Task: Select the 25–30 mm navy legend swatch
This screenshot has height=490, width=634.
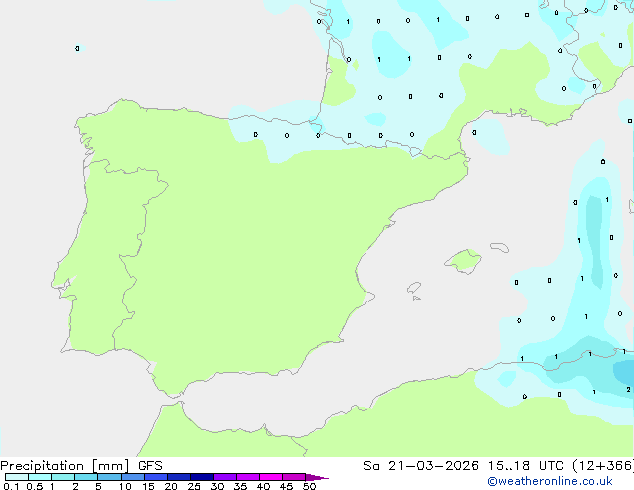Action: click(x=201, y=477)
